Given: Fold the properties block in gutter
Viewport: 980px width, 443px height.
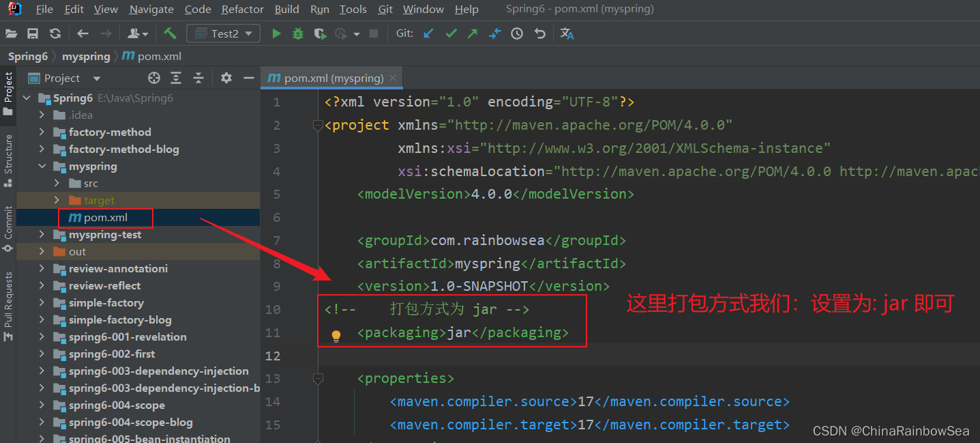Looking at the screenshot, I should click(317, 378).
